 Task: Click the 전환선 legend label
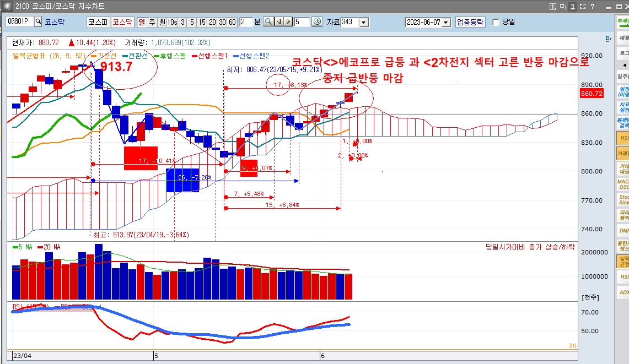click(x=138, y=56)
